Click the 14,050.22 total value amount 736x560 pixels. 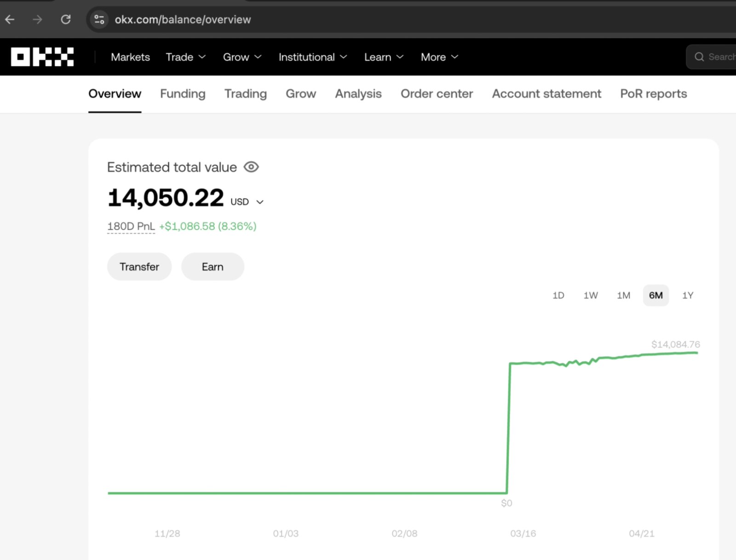tap(166, 198)
